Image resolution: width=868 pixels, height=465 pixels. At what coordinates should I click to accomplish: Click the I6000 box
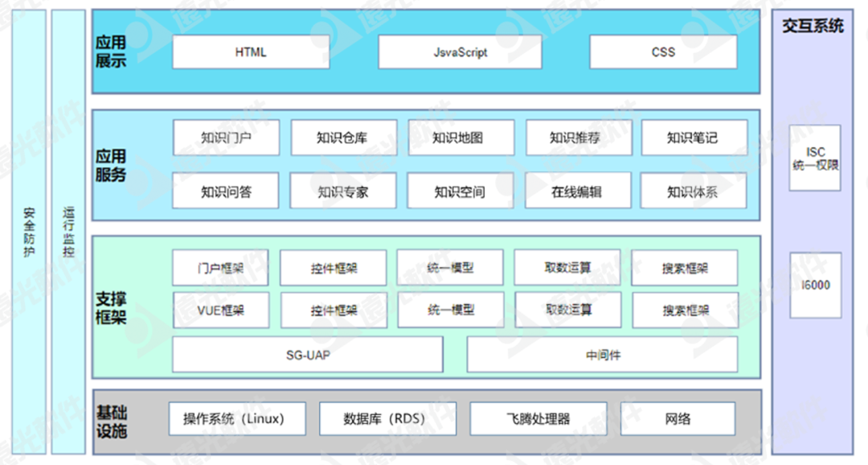pyautogui.click(x=815, y=286)
